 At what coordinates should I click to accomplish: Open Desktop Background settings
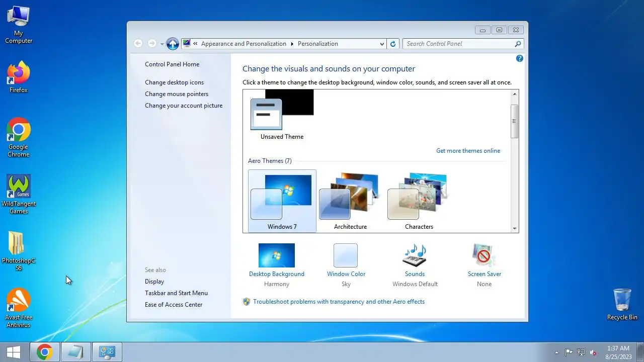point(277,265)
